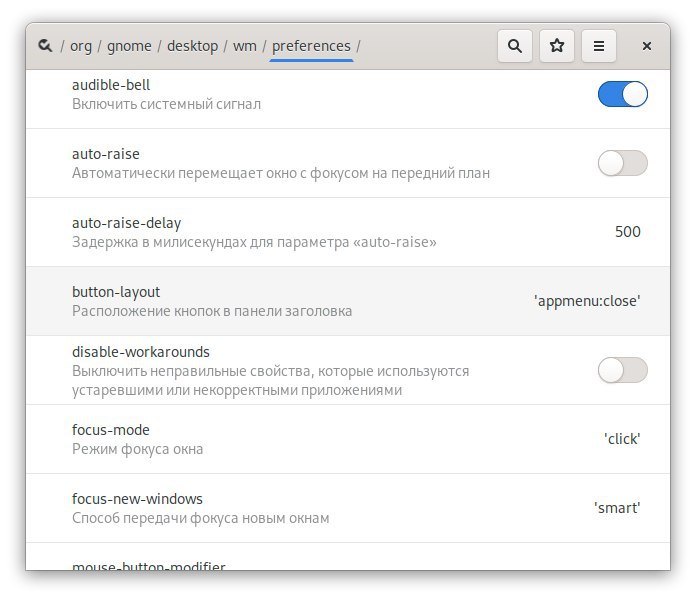Open the audible-bell key name

tap(111, 85)
